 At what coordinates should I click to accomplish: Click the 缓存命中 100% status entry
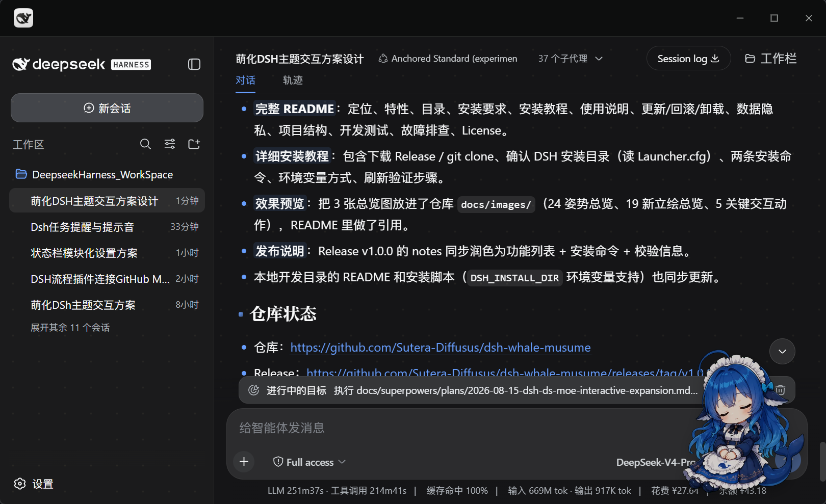point(457,491)
